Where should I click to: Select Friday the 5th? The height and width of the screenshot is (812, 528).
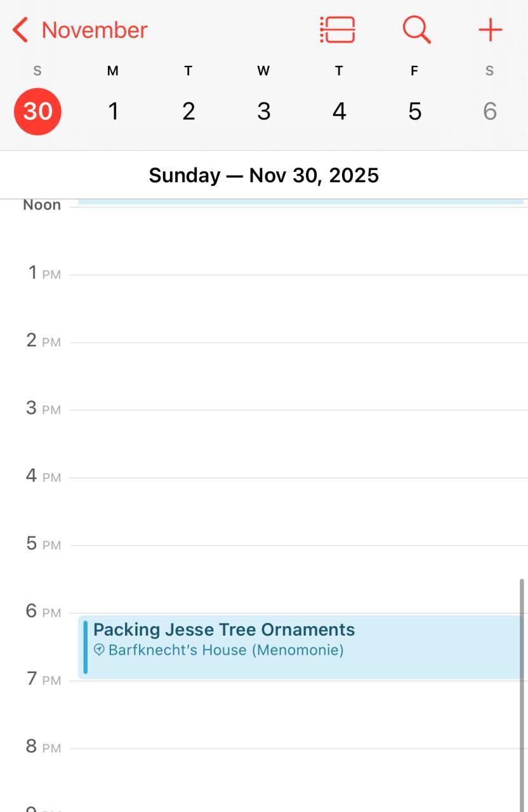[414, 112]
